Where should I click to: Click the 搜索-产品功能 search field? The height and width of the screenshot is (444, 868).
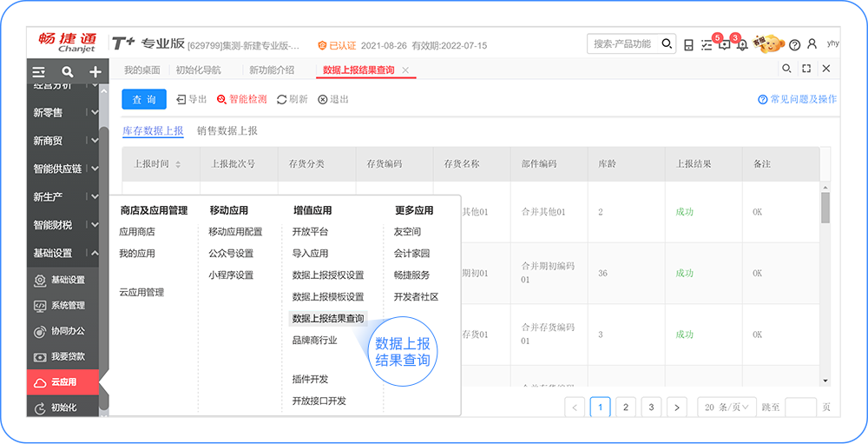tap(625, 43)
